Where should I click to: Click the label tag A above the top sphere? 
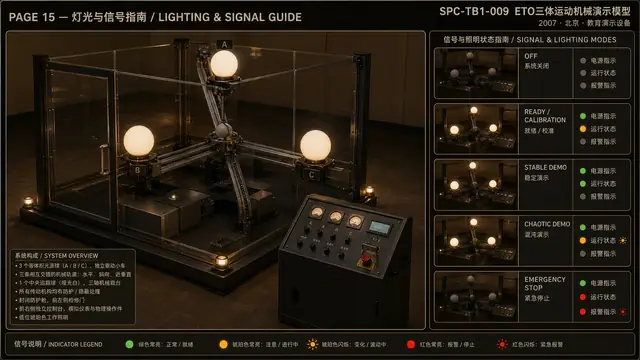(x=224, y=44)
